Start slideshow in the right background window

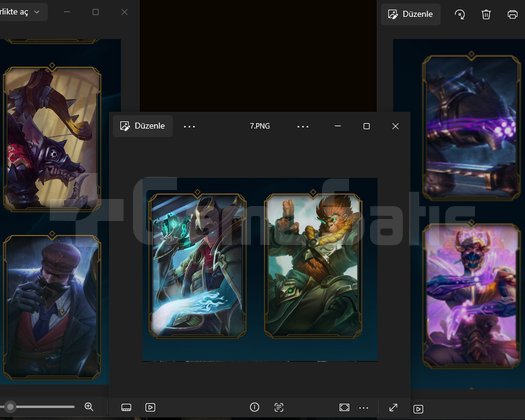pos(418,409)
